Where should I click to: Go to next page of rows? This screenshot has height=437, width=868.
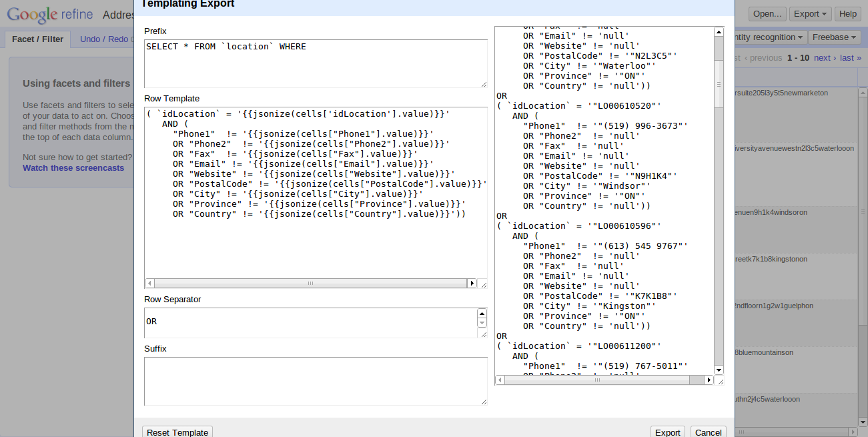[825, 58]
